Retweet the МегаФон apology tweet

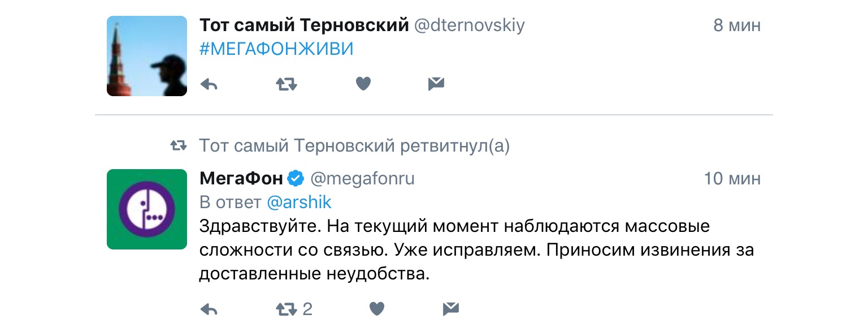point(286,309)
